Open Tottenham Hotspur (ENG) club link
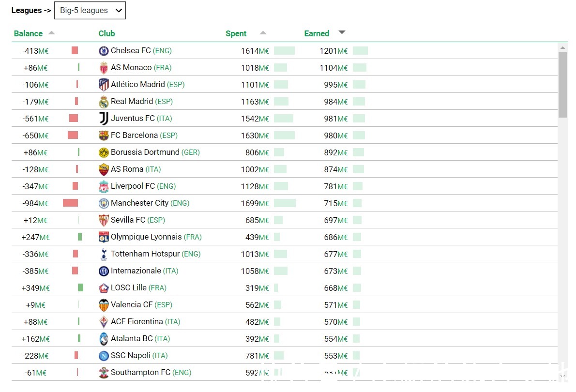The width and height of the screenshot is (576, 392). [155, 254]
